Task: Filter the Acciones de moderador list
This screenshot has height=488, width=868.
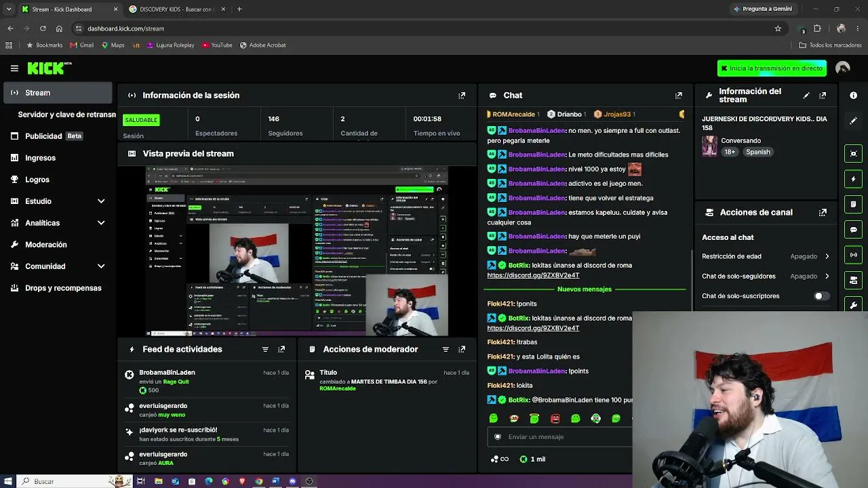Action: click(446, 349)
